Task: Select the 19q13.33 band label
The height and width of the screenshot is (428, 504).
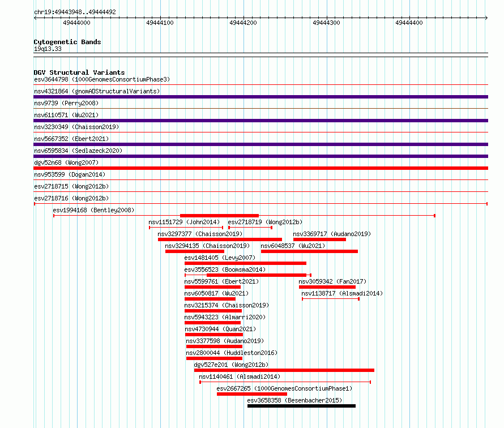Action: coord(48,49)
